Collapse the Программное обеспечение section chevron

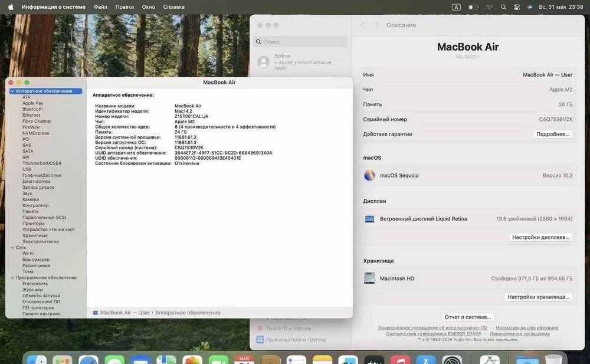[12, 278]
